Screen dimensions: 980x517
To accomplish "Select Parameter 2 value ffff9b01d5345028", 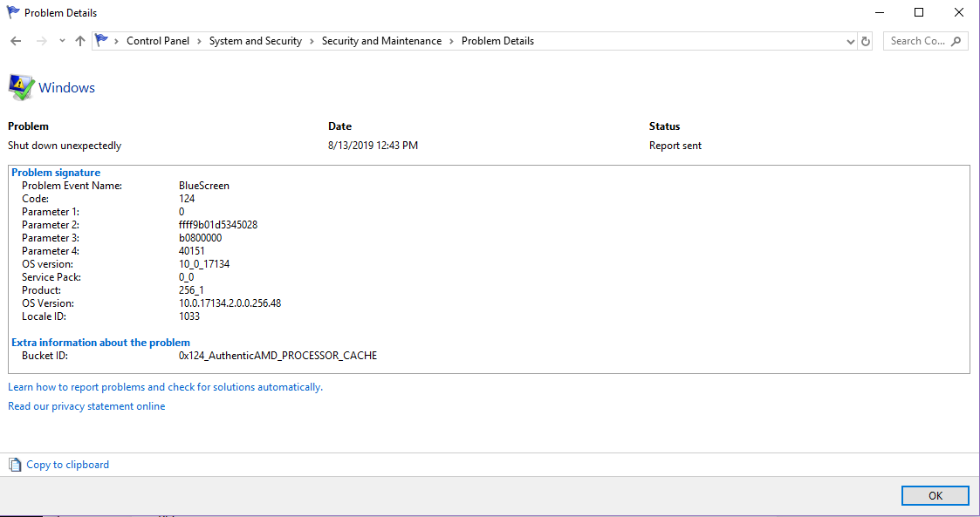I will coord(218,225).
